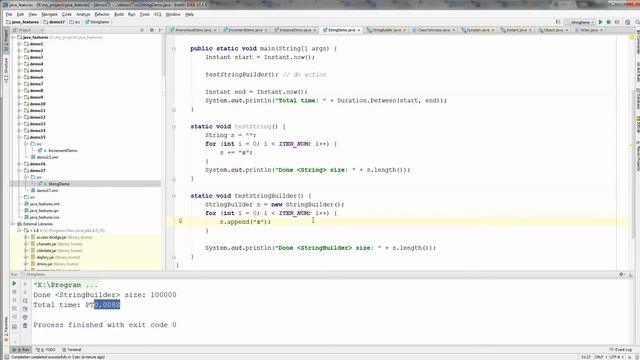Click the trash Clear All icon in Run console
Viewport: 640px width, 360px height.
pos(25,326)
